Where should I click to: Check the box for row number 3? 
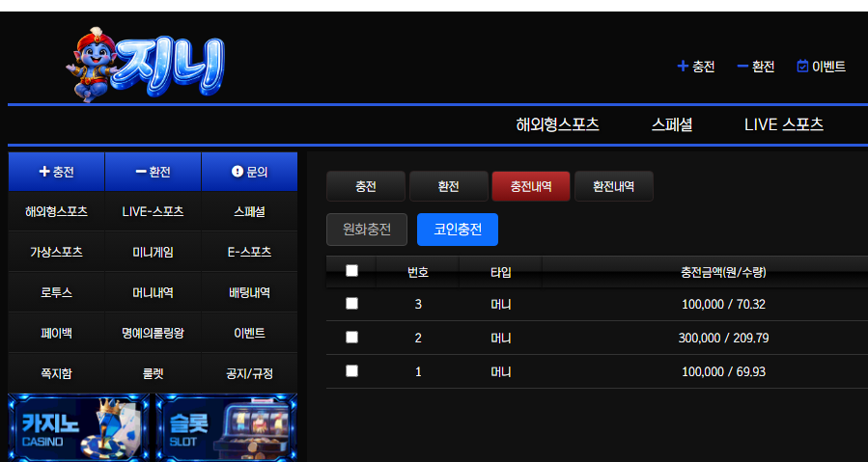351,303
